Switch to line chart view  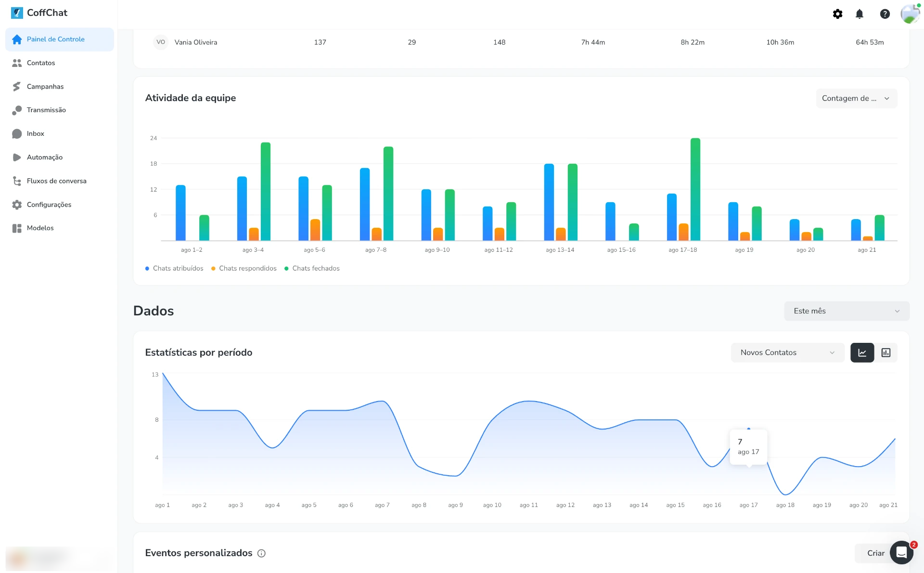(x=862, y=352)
